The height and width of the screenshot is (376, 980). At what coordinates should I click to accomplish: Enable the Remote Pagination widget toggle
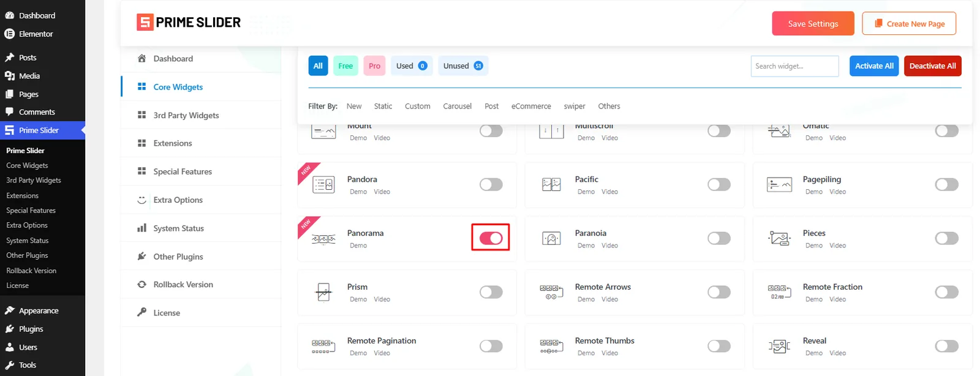tap(491, 346)
